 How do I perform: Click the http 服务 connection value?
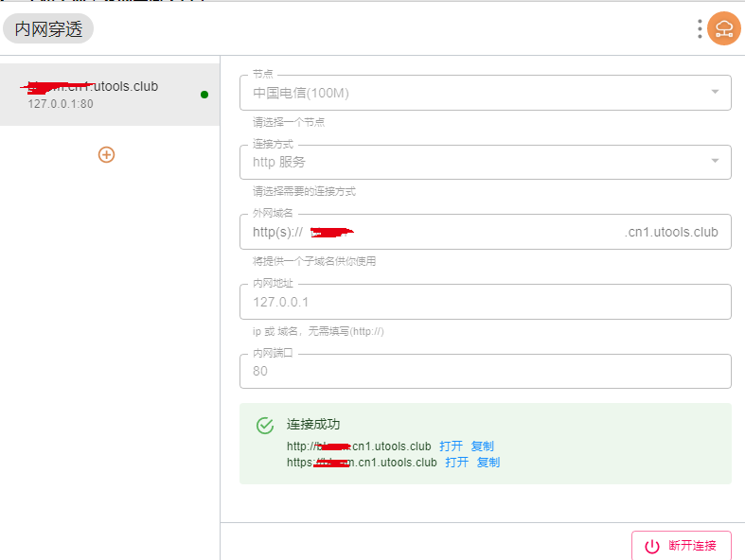tap(279, 162)
